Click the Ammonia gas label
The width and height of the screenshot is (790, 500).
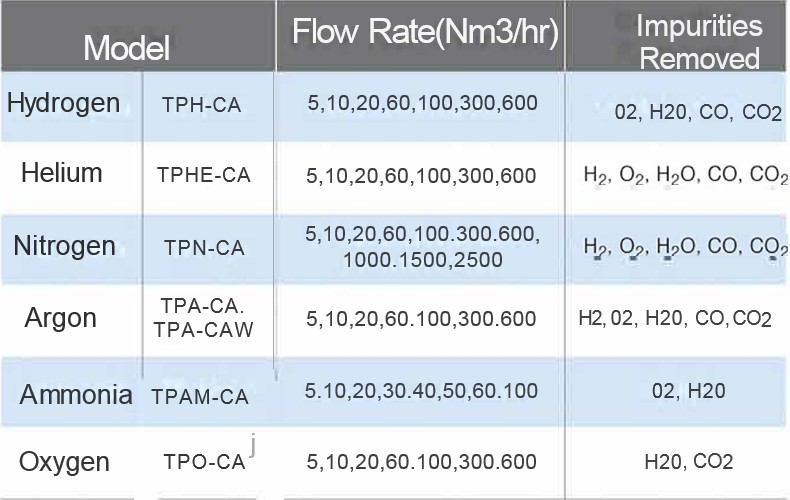76,394
